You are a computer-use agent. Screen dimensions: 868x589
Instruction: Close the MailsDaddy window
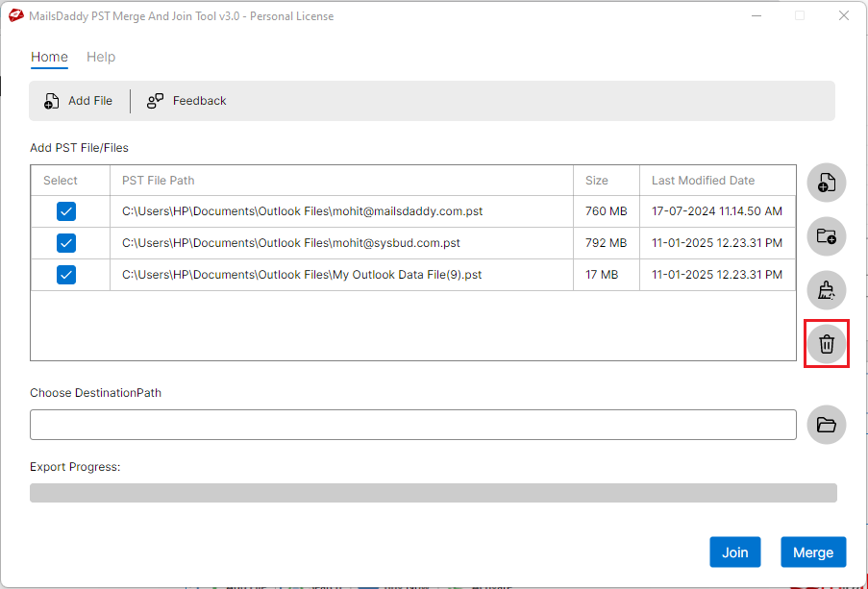[843, 15]
